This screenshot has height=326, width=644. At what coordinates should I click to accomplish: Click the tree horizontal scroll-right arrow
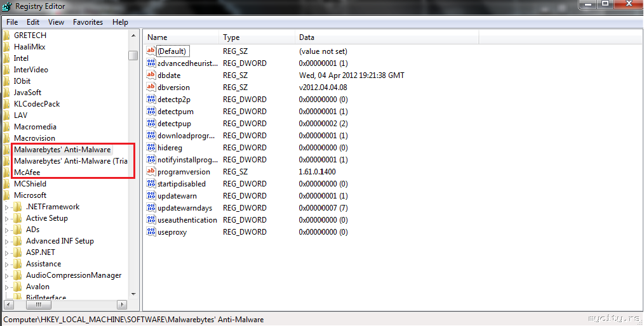click(x=122, y=304)
